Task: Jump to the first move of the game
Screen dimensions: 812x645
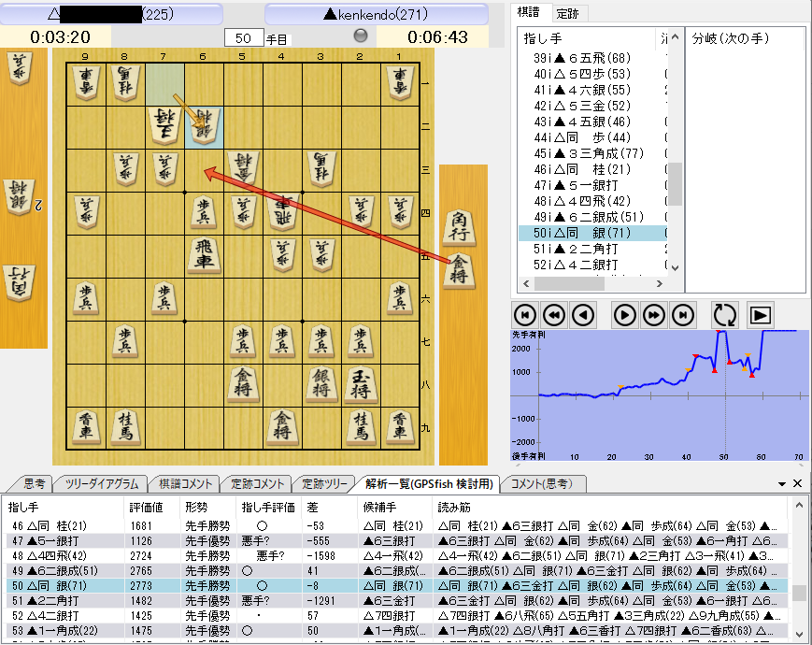Action: click(524, 315)
